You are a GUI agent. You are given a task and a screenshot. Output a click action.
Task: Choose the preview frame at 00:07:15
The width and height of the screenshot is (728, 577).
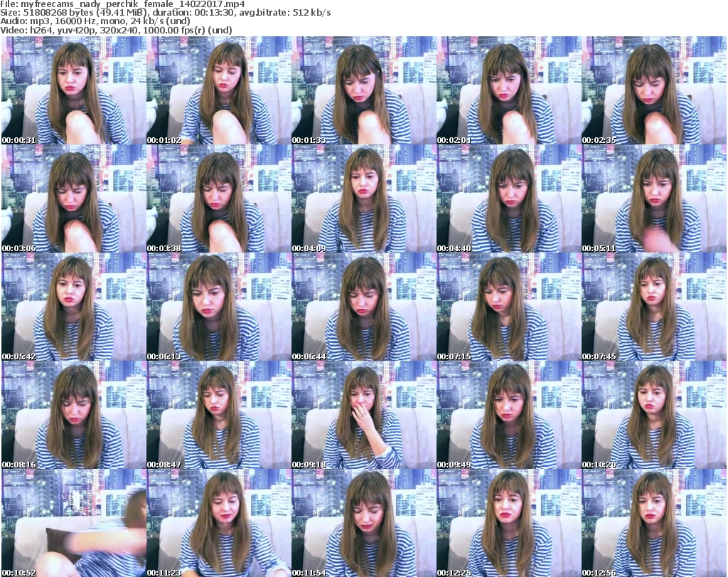click(508, 307)
